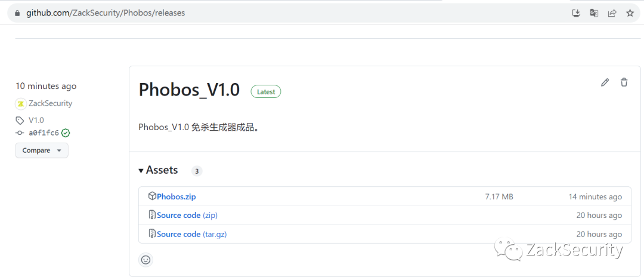Viewport: 644px width, 280px height.
Task: Add a reaction with the smiley icon
Action: 146,260
